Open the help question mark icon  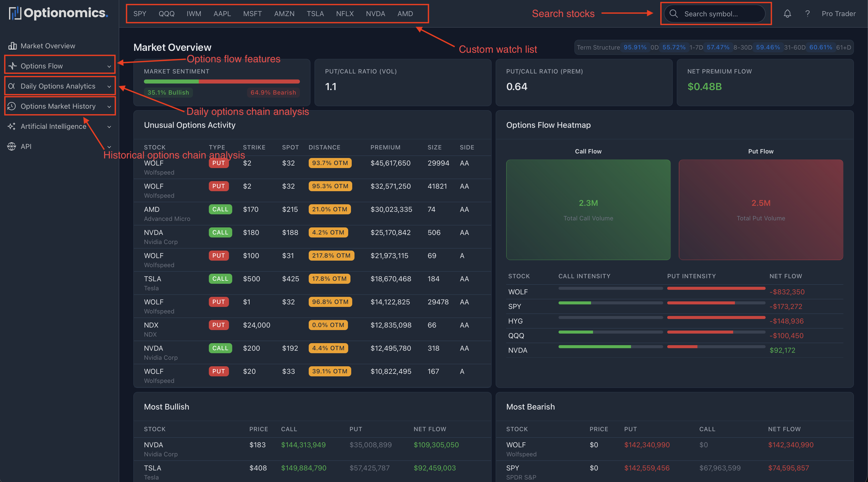click(x=807, y=14)
